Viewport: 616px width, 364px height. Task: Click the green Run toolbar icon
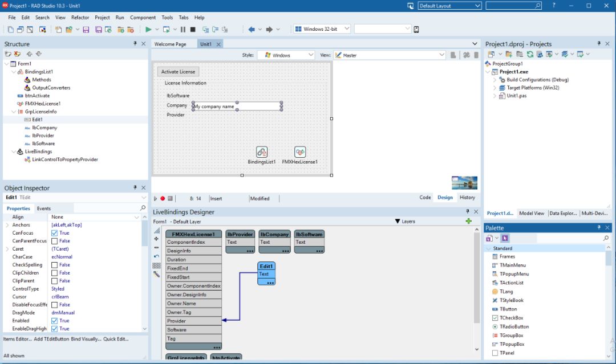148,29
